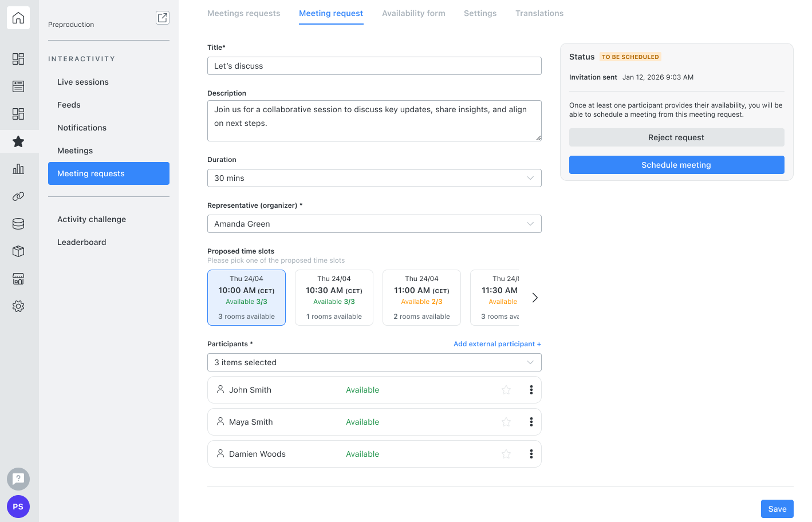Viewport: 812px width, 522px height.
Task: Open the list/news icon in sidebar
Action: pos(18,86)
